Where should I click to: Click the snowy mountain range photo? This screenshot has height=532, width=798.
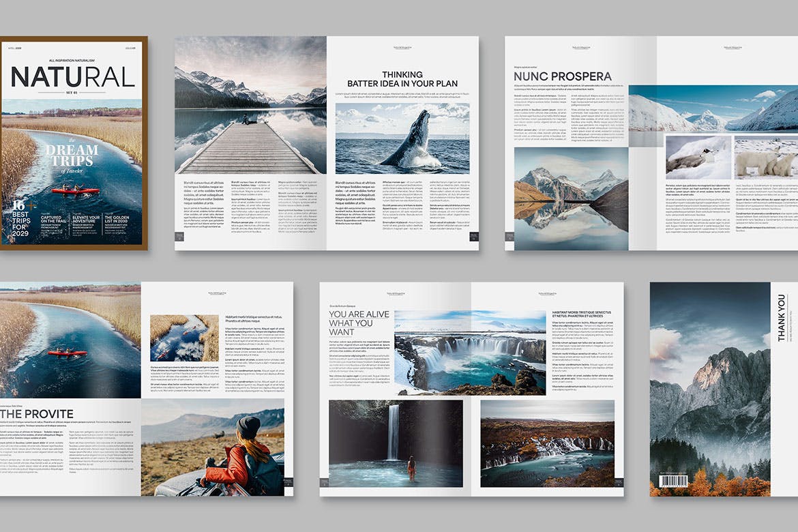point(713,108)
